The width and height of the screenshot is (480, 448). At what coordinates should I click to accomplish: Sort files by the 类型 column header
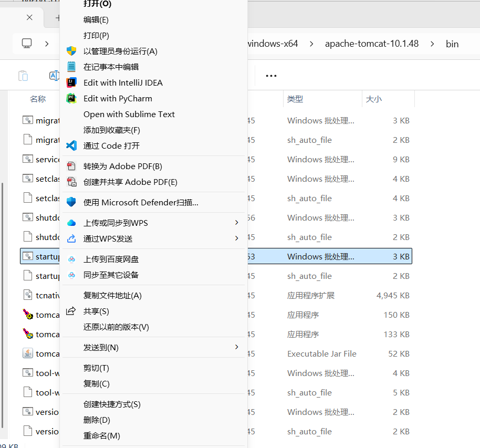(295, 99)
